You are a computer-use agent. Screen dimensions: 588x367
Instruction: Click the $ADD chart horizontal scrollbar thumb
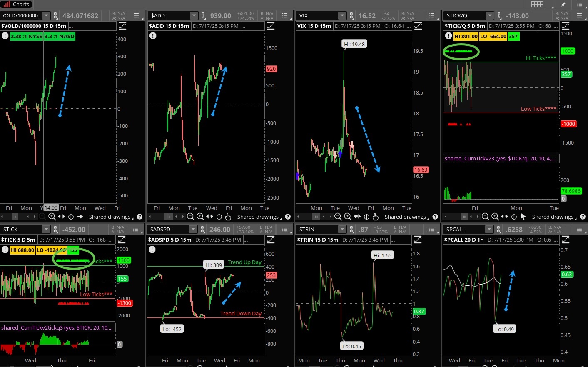pyautogui.click(x=169, y=217)
